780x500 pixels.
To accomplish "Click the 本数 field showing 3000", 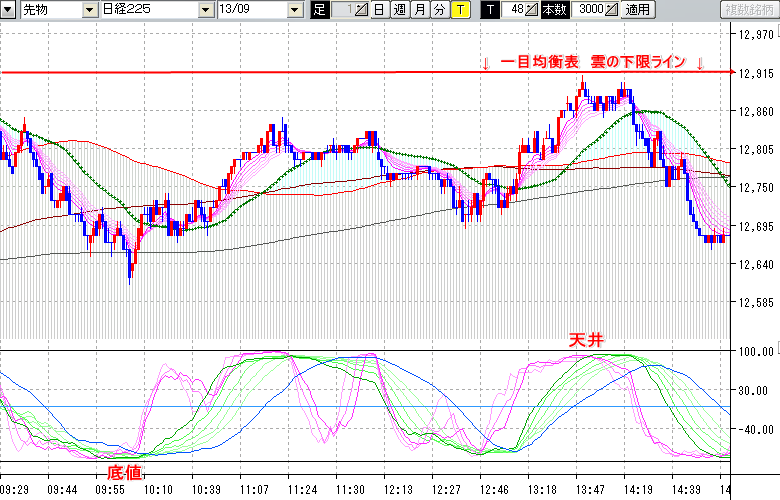I will pyautogui.click(x=590, y=10).
